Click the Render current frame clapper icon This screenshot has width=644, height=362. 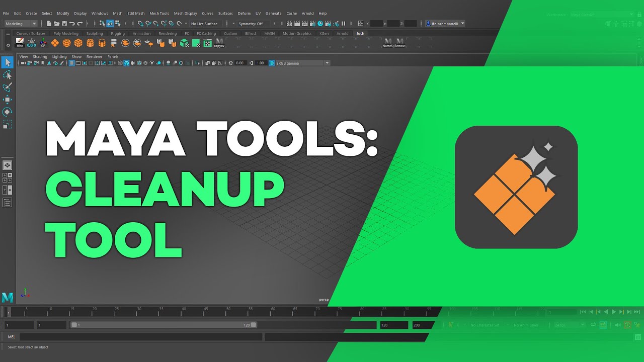tap(297, 24)
